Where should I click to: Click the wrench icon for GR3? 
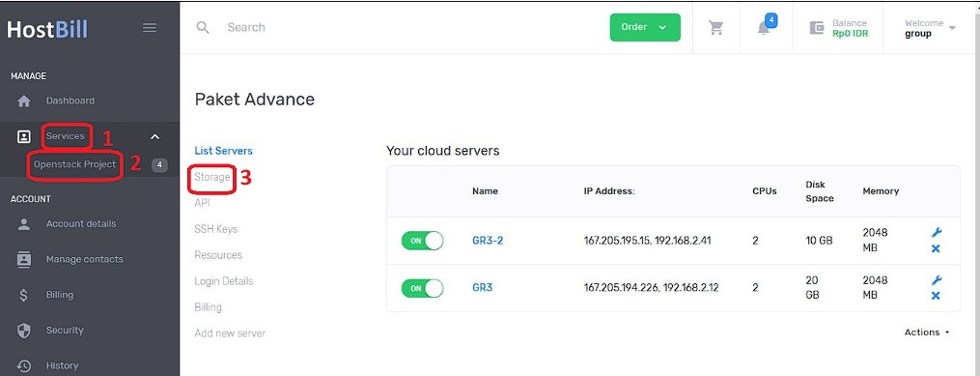pos(936,280)
